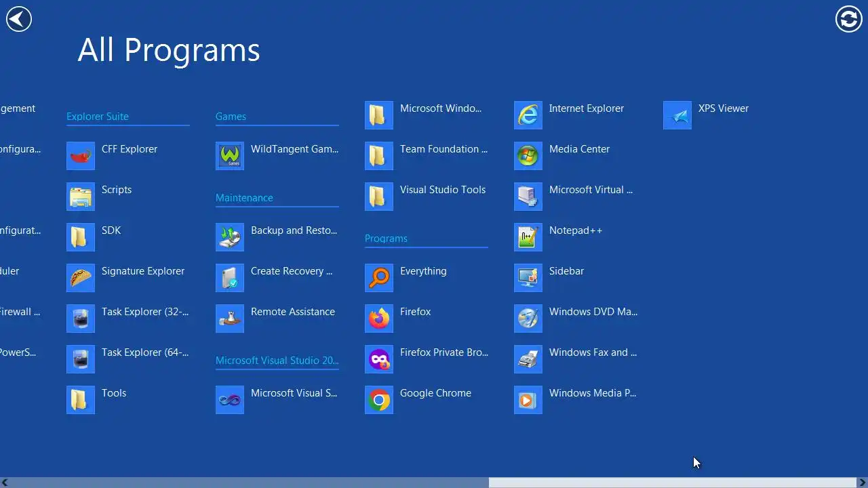Open the Windows Fax and Scan icon
The image size is (868, 488).
pyautogui.click(x=528, y=359)
